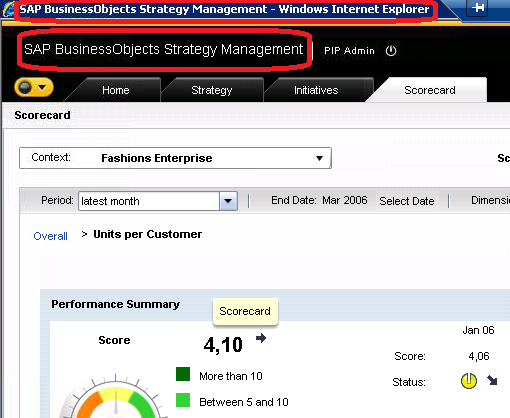Viewport: 510px width, 418px height.
Task: Click the yellow status indicator icon
Action: 469,381
